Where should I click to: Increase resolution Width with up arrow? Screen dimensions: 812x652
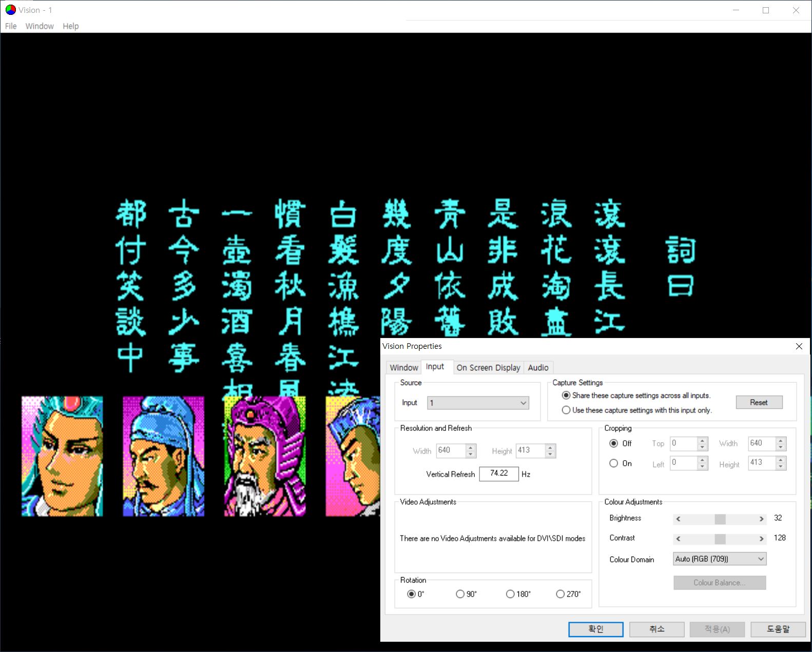tap(471, 447)
